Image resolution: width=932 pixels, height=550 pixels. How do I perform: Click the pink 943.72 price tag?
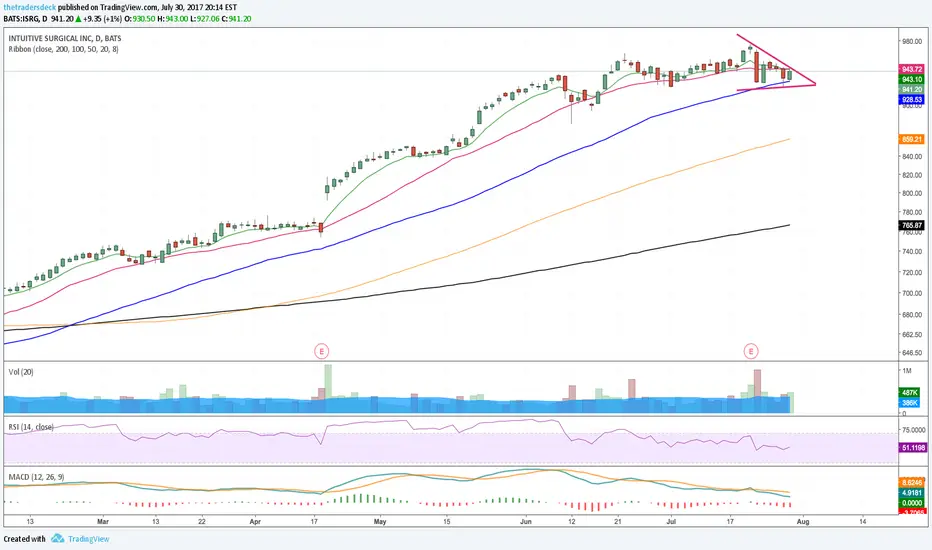coord(912,70)
